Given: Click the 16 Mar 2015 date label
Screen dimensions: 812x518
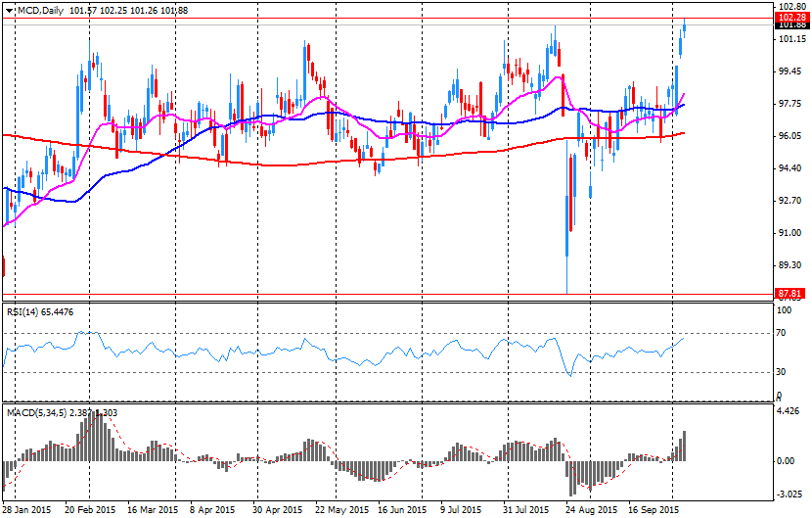Looking at the screenshot, I should click(x=153, y=510).
